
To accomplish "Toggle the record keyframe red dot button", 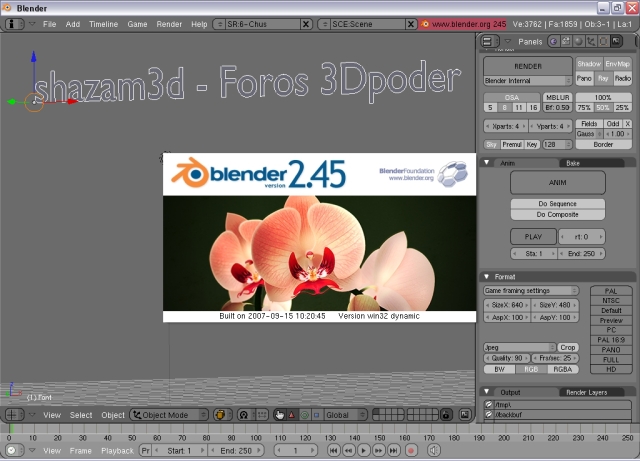I will point(411,450).
